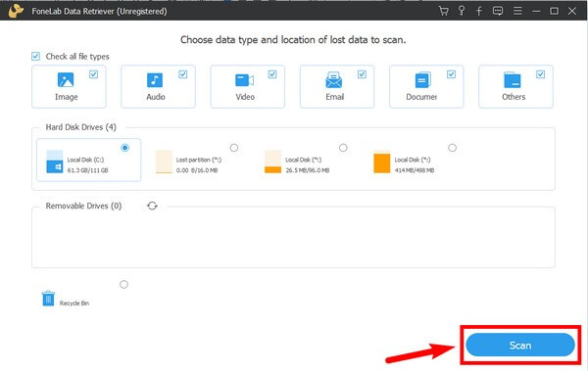Image resolution: width=588 pixels, height=371 pixels.
Task: Click the Audio label text
Action: [156, 97]
